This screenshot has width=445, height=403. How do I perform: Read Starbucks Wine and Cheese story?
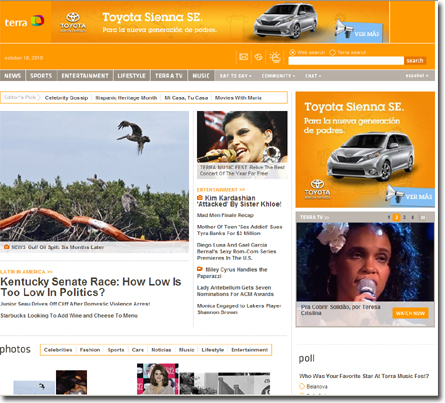tap(69, 315)
